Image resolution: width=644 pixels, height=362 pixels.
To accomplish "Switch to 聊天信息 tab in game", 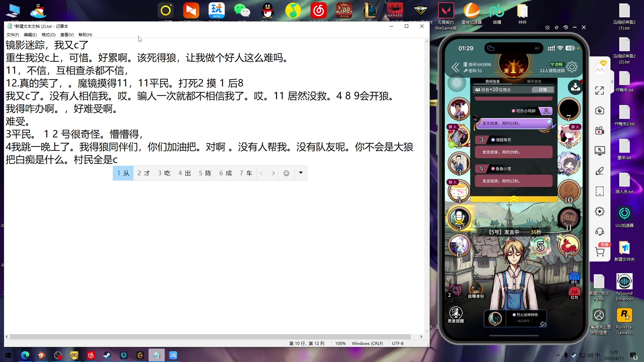I will [534, 81].
